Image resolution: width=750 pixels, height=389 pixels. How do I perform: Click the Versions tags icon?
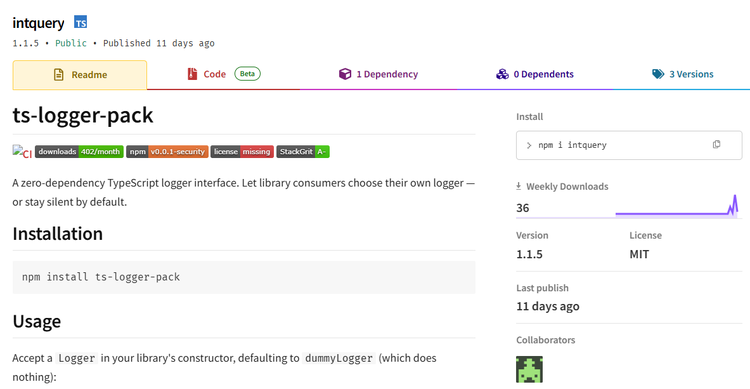coord(658,74)
